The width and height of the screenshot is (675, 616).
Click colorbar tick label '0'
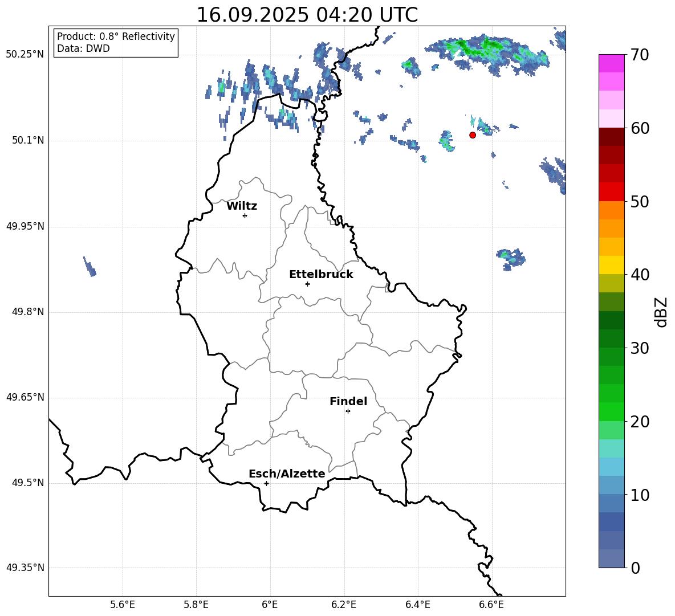tap(635, 568)
